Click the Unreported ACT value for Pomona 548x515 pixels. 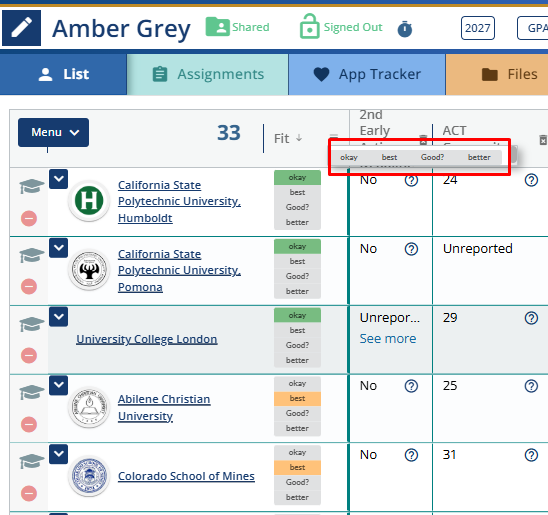tap(478, 249)
